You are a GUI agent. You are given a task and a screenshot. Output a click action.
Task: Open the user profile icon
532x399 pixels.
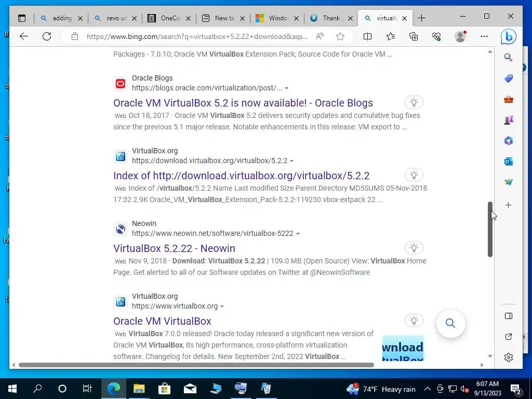460,36
